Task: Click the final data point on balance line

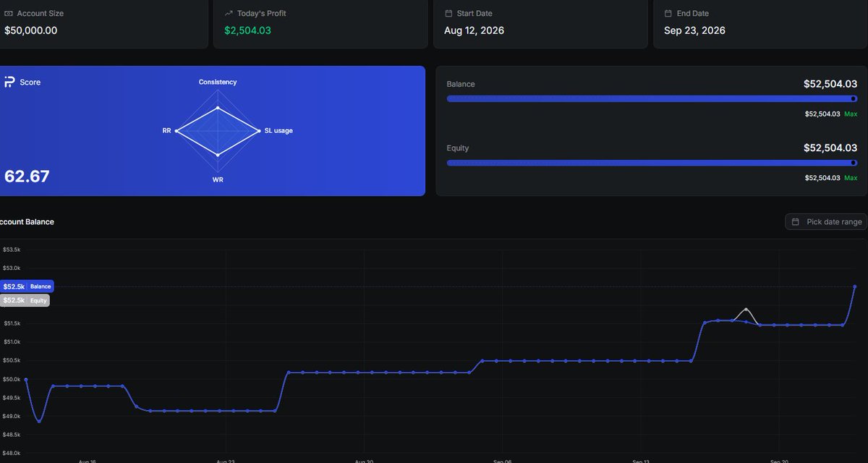Action: [855, 287]
